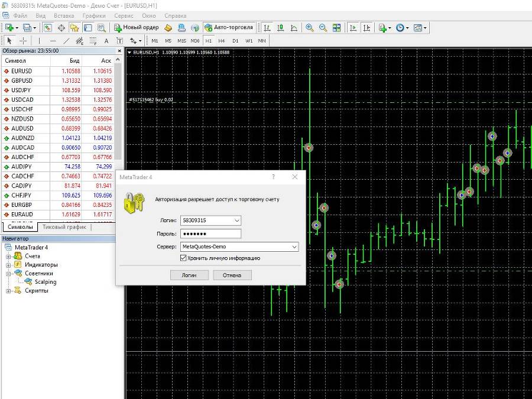Click the Zoom In magnifier icon
Screen dimensions: 532x399
[309, 27]
